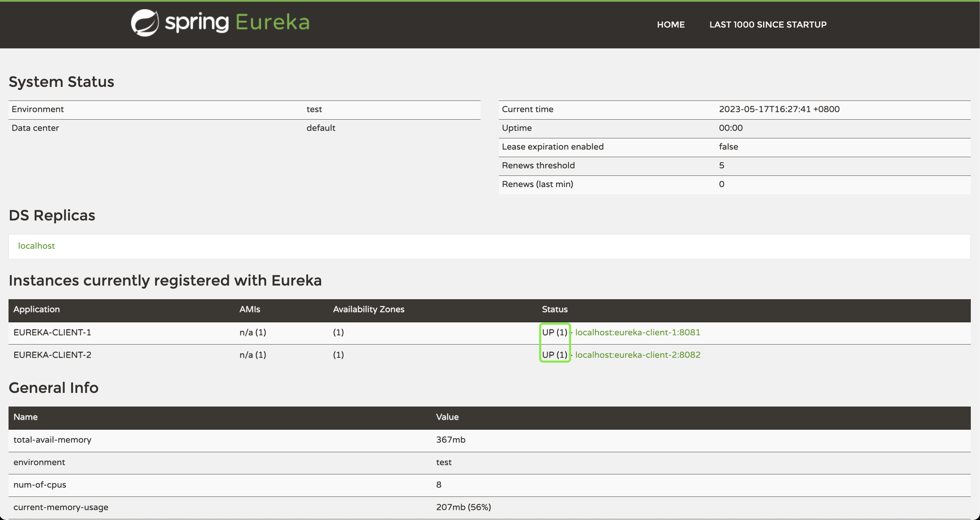
Task: Click the AMIs column header
Action: pyautogui.click(x=250, y=309)
